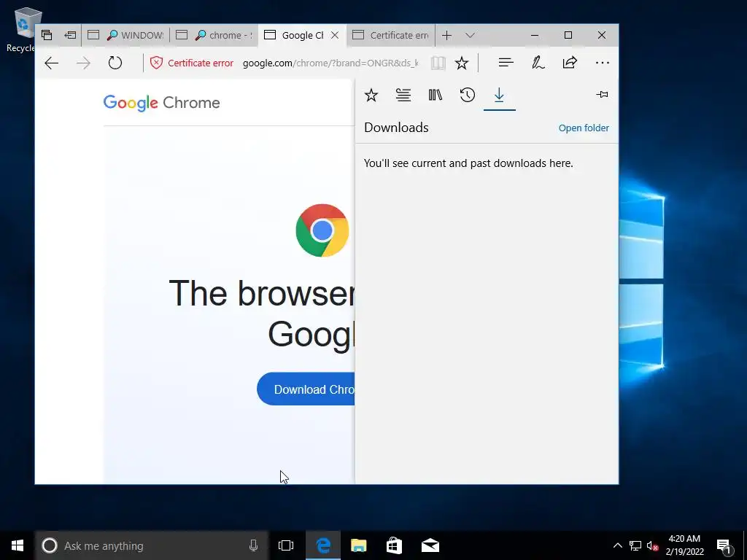Open the Windows Start menu
This screenshot has height=560, width=747.
(18, 545)
